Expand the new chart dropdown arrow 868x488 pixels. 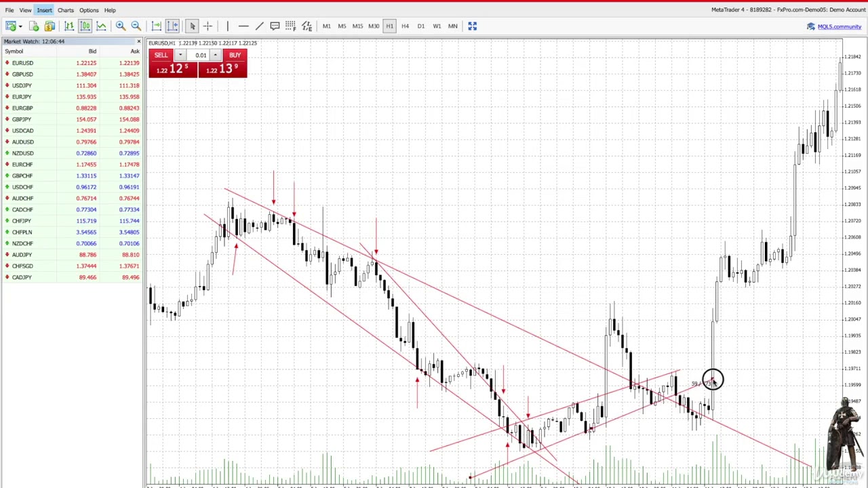click(20, 26)
